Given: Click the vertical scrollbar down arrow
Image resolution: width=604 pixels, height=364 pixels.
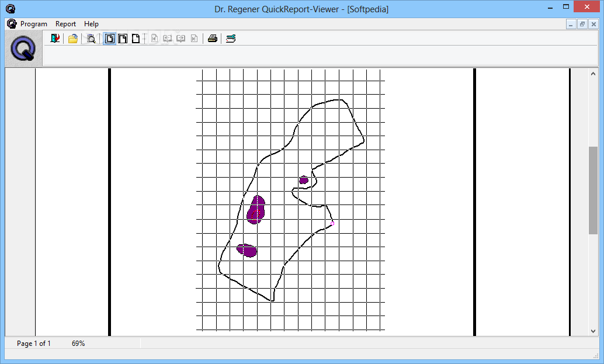Looking at the screenshot, I should point(593,331).
